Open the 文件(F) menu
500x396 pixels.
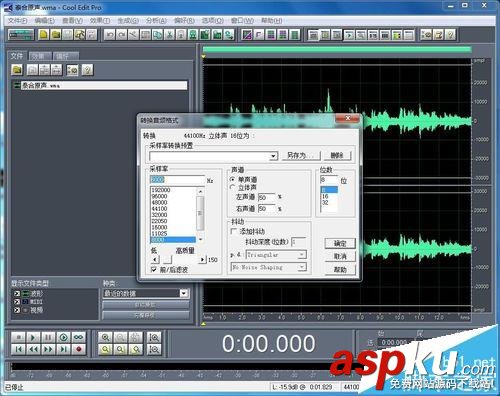click(x=17, y=21)
